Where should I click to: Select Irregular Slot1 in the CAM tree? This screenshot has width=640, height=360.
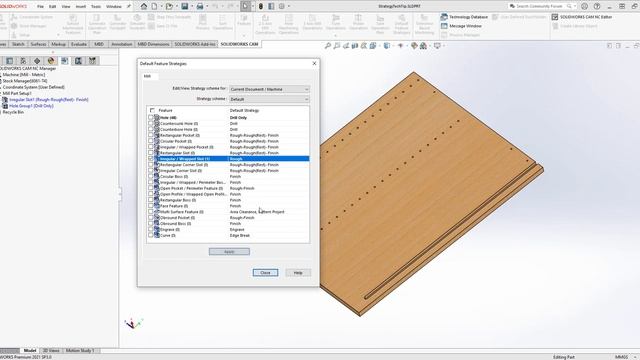49,100
